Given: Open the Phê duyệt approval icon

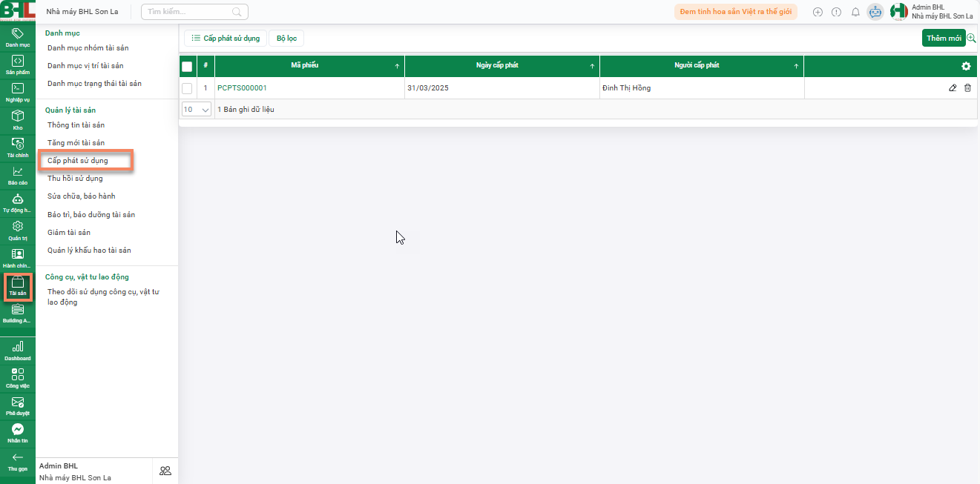Looking at the screenshot, I should 18,405.
